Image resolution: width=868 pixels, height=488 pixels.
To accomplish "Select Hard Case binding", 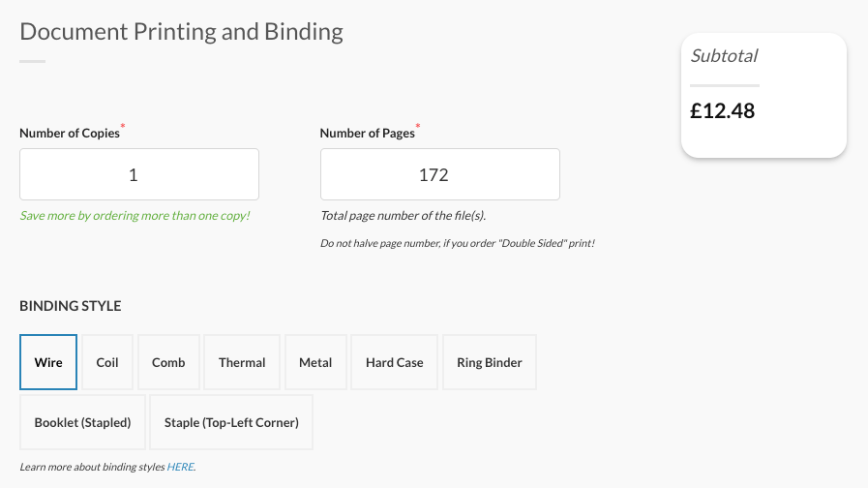I will (394, 362).
